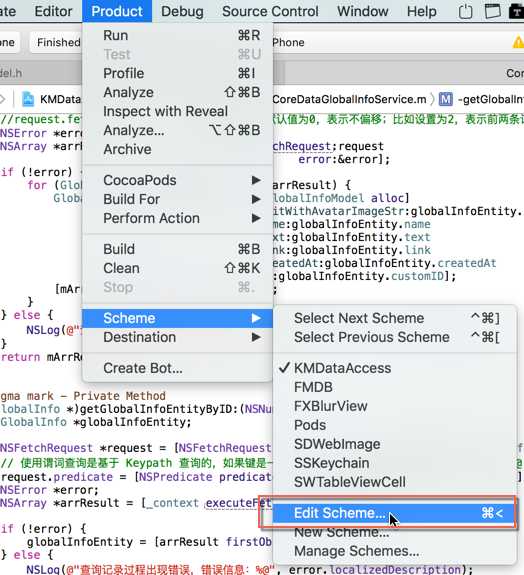Select the SSKeychain scheme
524x575 pixels.
click(x=394, y=464)
